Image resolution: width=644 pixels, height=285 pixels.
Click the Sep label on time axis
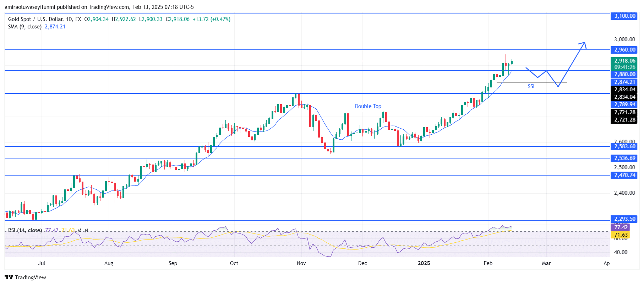coord(173,263)
